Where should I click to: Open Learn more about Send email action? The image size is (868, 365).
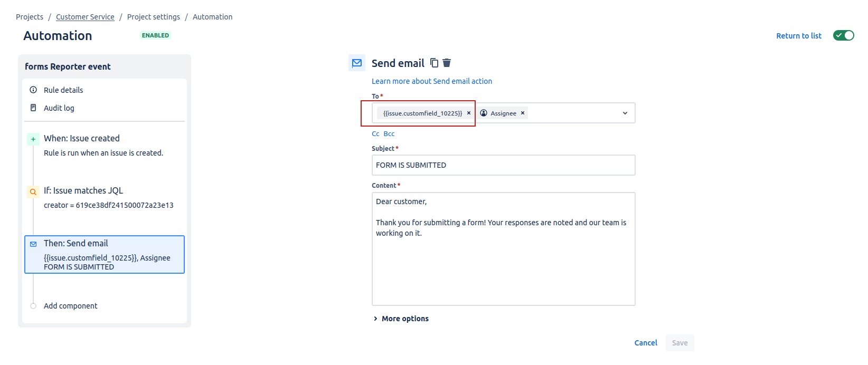pyautogui.click(x=432, y=81)
